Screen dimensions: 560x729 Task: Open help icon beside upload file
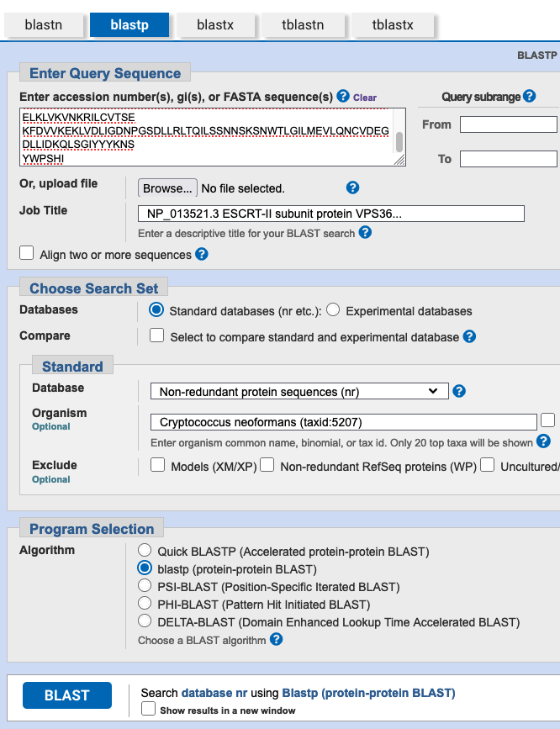point(352,188)
